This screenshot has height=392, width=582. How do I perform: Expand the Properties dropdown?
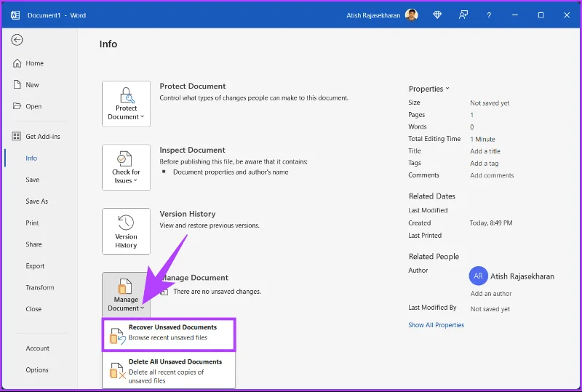428,89
